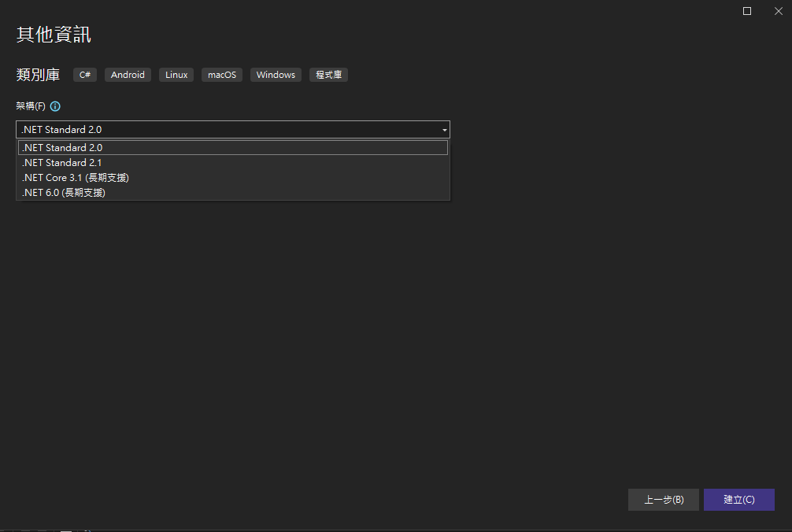Select .NET Standard 2.1 from the list
Screen dimensions: 792x532
click(x=61, y=162)
